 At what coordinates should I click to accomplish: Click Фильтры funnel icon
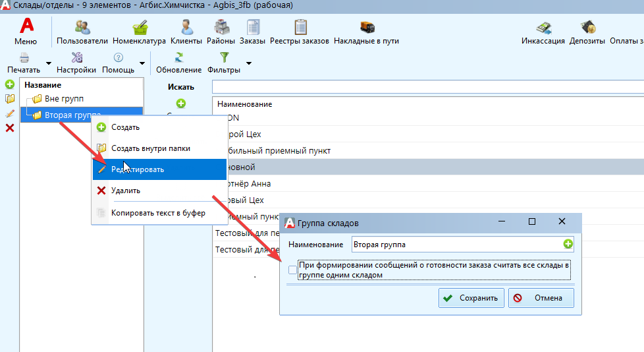(225, 57)
